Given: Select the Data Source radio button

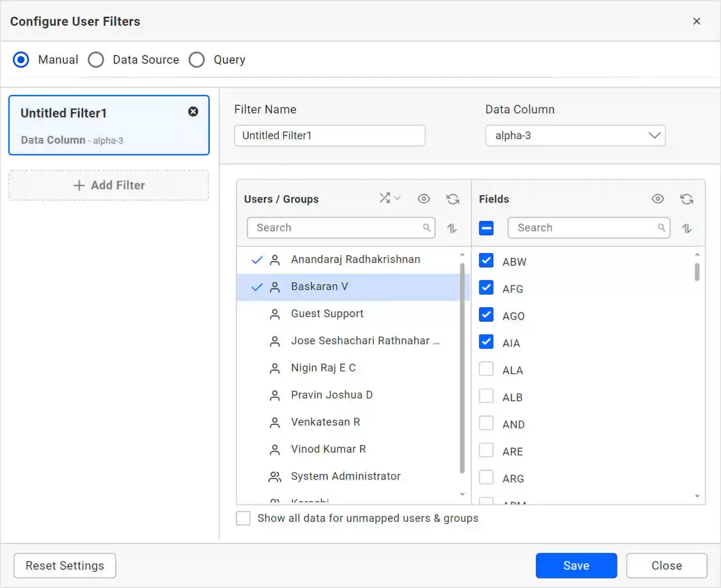Looking at the screenshot, I should point(96,60).
